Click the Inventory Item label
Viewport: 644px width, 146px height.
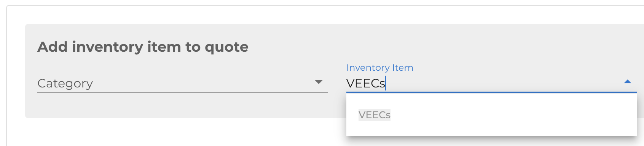point(380,68)
